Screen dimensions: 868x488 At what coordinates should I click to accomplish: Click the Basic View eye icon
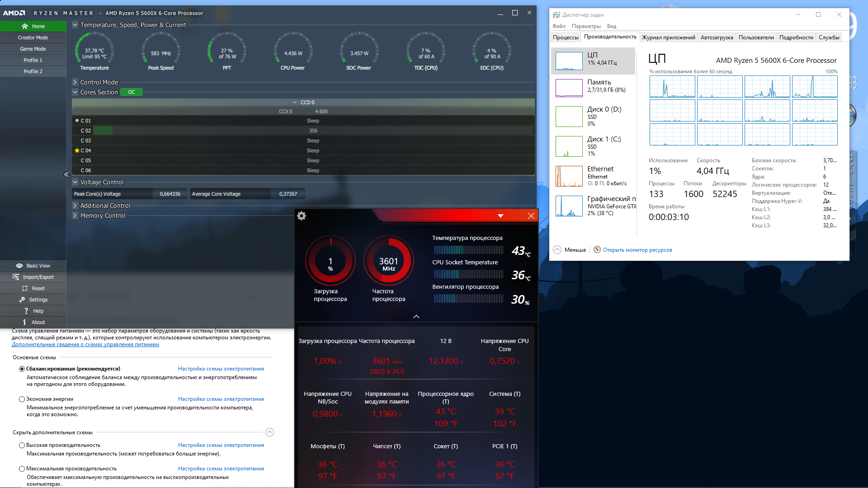click(19, 266)
